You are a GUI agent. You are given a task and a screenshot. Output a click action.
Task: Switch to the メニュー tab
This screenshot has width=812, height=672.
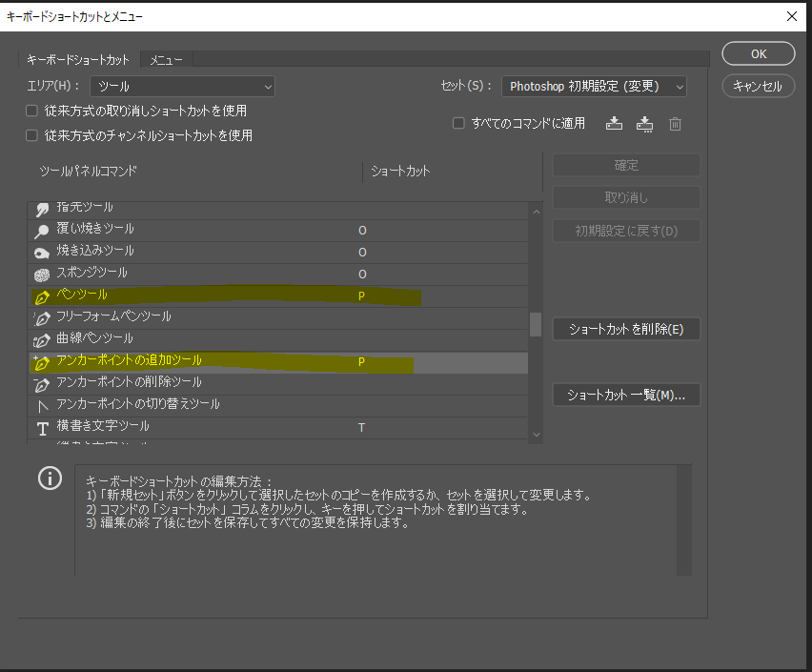tap(165, 59)
